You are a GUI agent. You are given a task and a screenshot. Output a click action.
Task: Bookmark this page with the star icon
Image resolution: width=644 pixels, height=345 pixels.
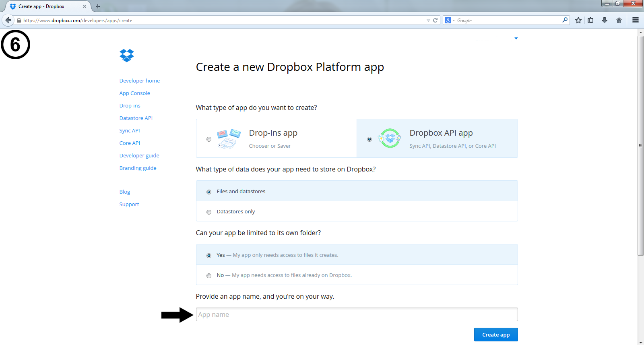(x=578, y=20)
